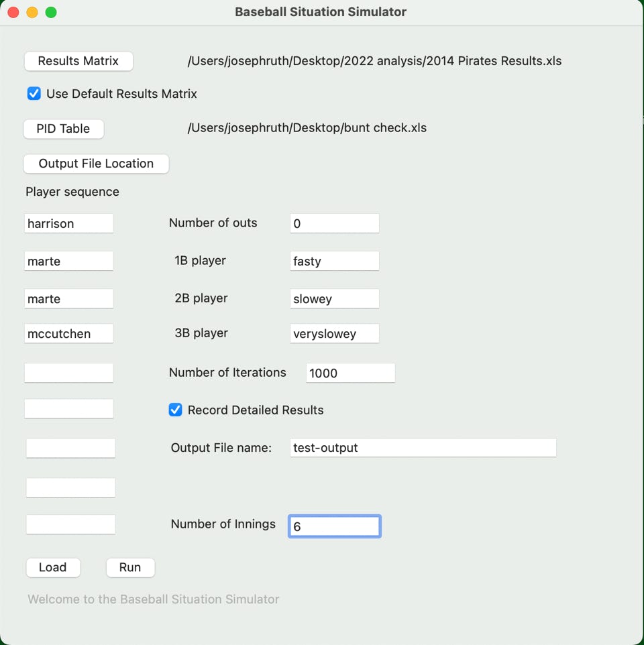Select the harrison player sequence field
This screenshot has width=644, height=645.
tap(68, 223)
